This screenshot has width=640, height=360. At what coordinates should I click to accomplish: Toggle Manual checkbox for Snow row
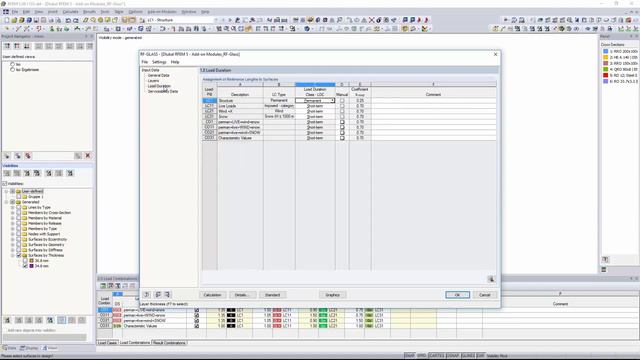(342, 116)
